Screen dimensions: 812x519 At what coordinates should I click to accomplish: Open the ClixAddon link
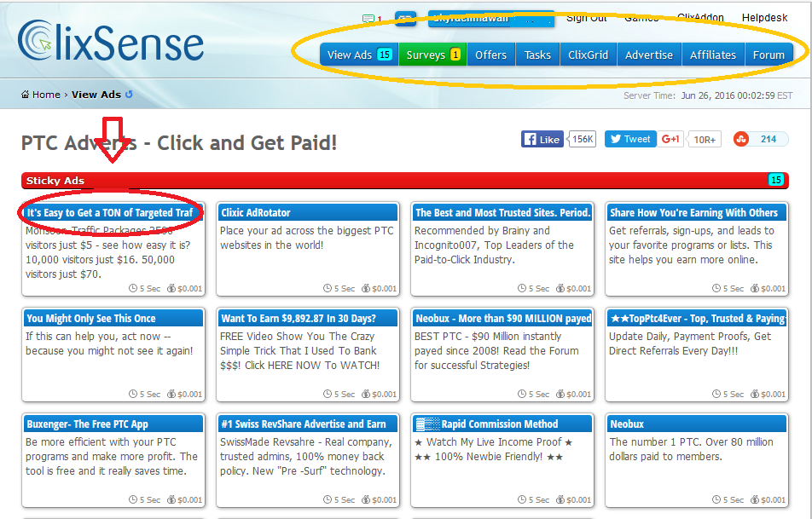700,18
